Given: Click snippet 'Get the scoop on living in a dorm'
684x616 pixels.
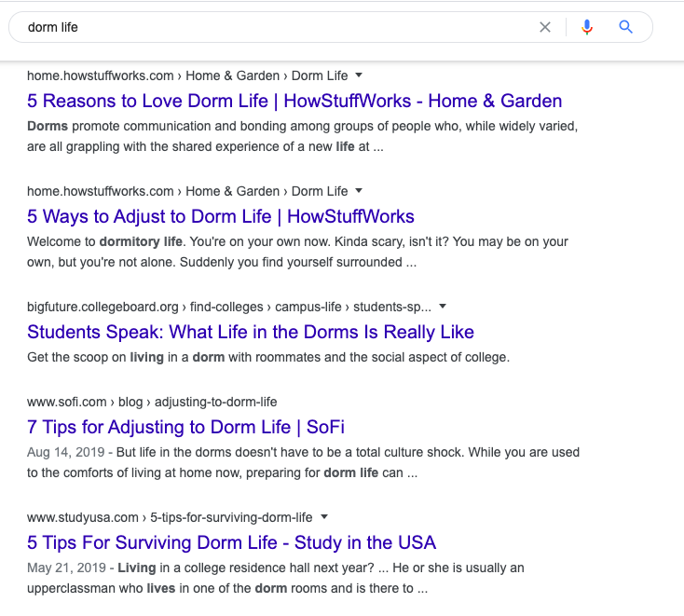Looking at the screenshot, I should (x=268, y=357).
